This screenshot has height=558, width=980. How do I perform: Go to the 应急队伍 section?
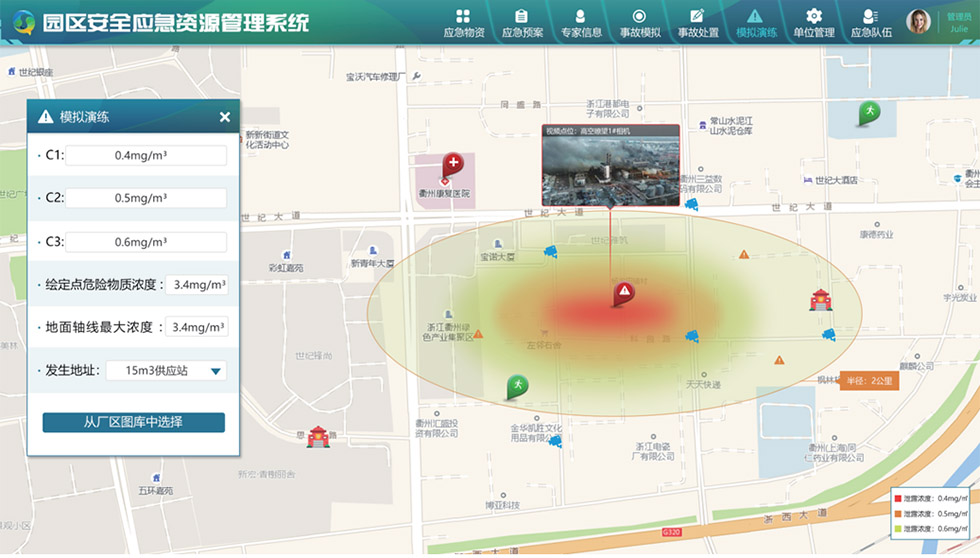[x=871, y=23]
